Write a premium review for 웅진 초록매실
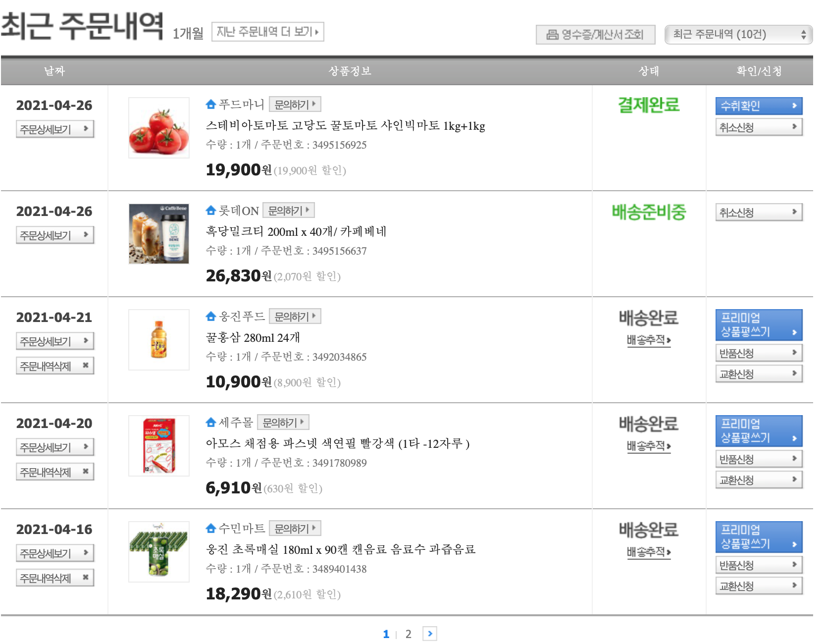 [x=759, y=537]
